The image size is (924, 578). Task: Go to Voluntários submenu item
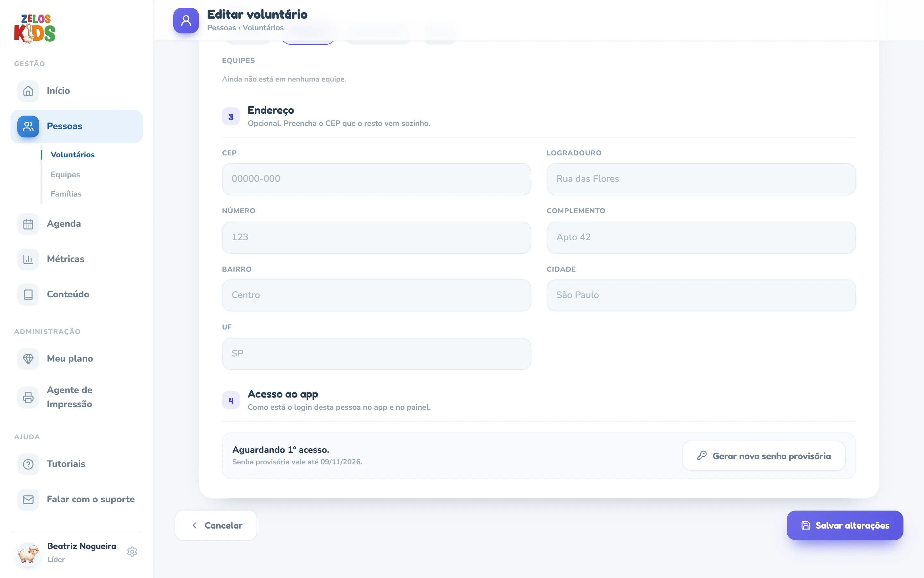pyautogui.click(x=73, y=154)
